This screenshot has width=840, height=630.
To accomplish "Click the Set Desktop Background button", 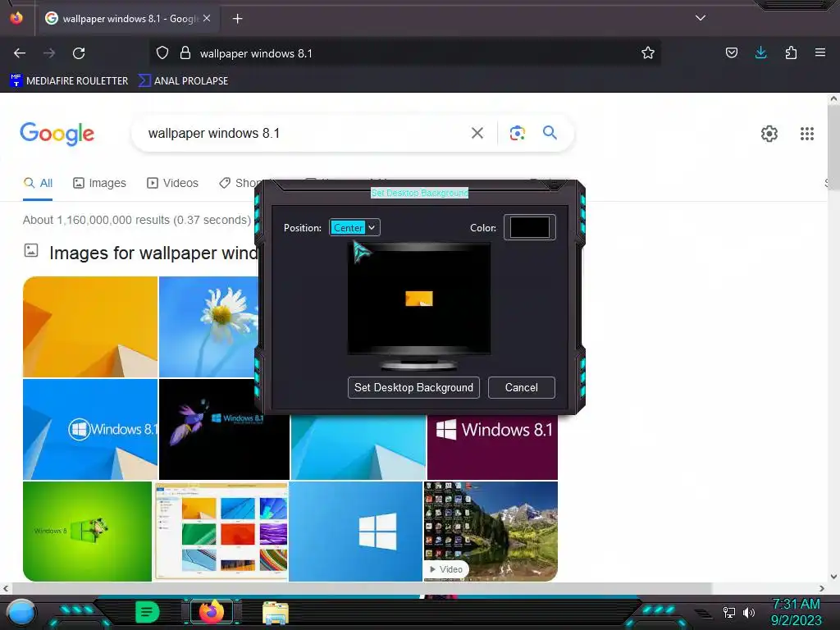I will pyautogui.click(x=413, y=387).
